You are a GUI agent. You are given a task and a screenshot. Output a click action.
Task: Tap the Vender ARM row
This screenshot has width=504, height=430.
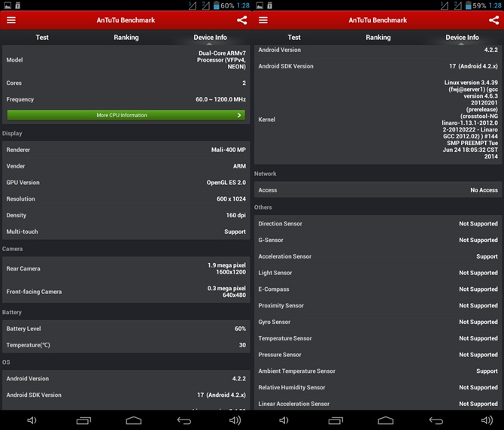[x=126, y=166]
